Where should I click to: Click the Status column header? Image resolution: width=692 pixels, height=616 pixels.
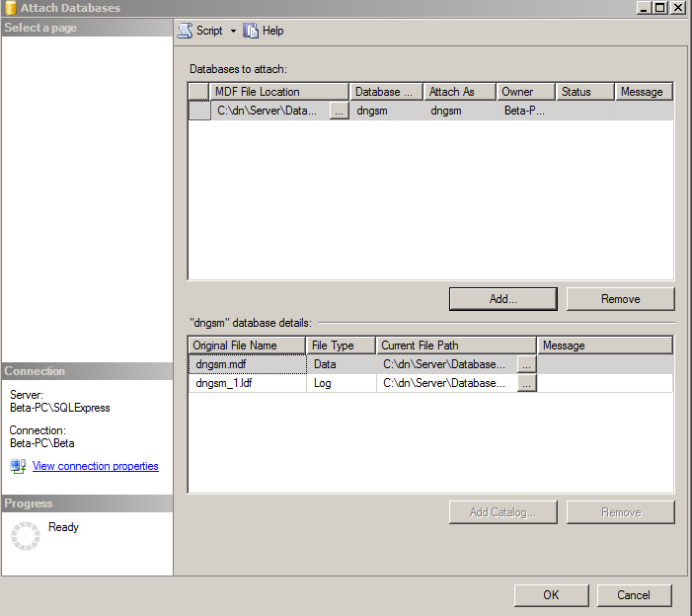[x=585, y=92]
